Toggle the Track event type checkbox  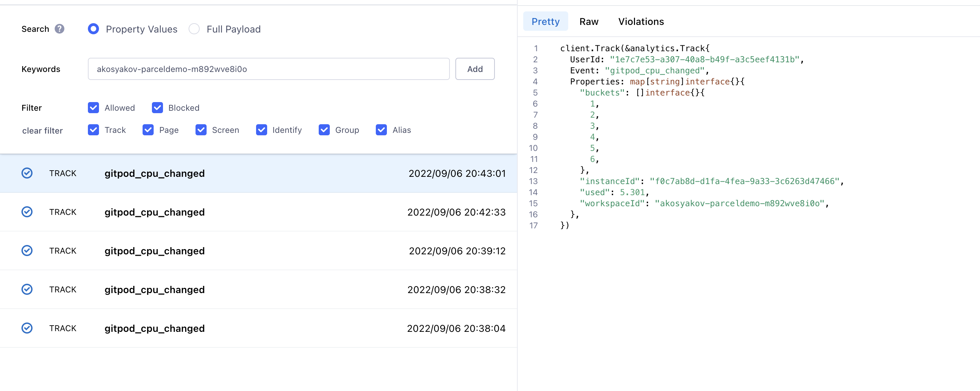click(93, 130)
